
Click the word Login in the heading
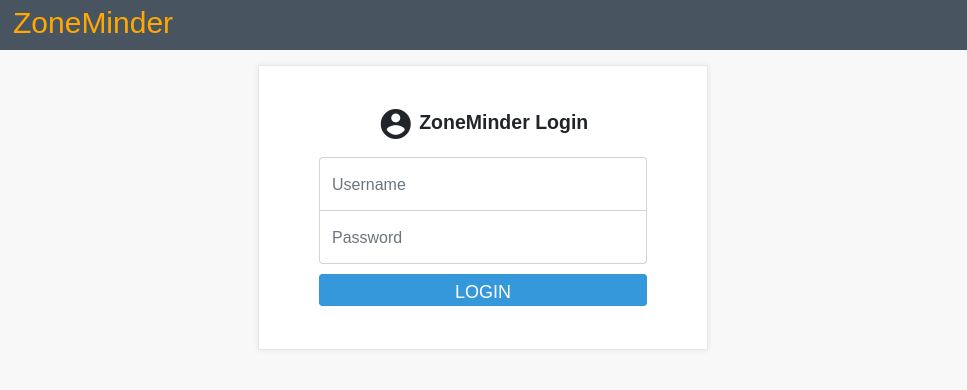pos(561,123)
